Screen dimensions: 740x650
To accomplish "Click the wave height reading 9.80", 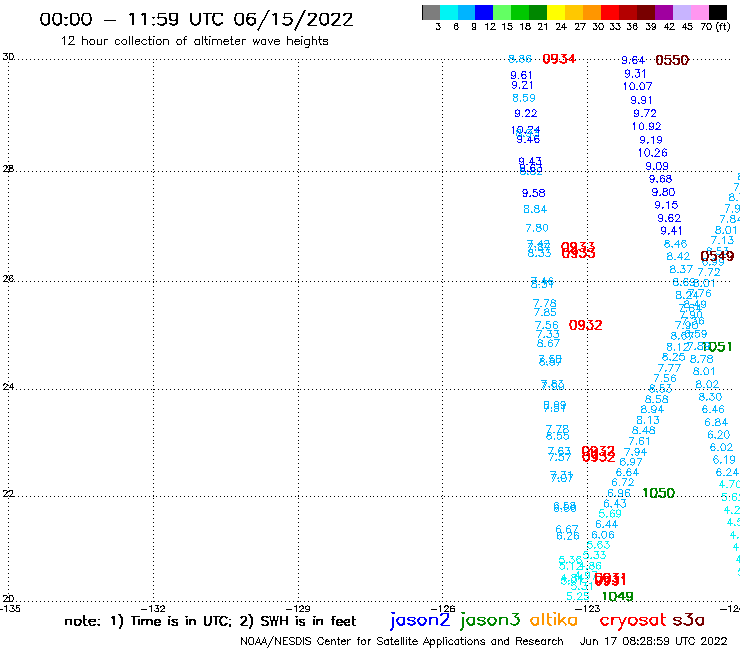I will [663, 192].
